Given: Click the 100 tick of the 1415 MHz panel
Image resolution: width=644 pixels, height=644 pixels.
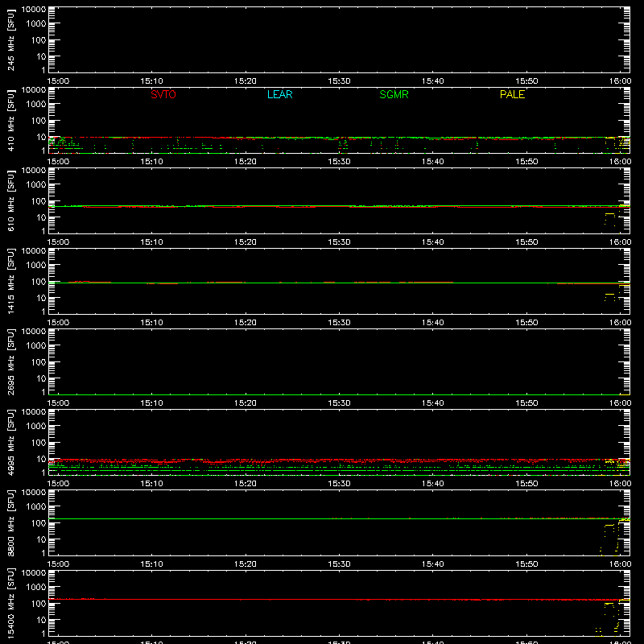Looking at the screenshot, I should (x=39, y=282).
